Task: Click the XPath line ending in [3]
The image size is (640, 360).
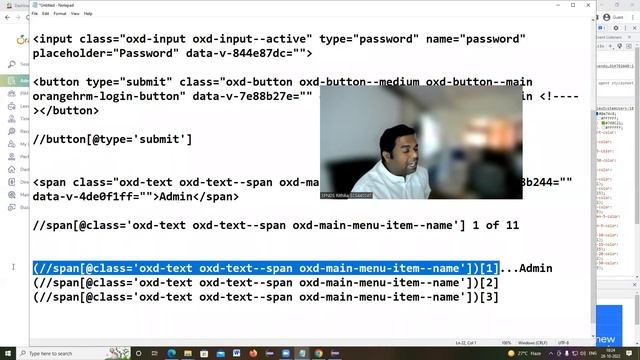Action: click(266, 297)
